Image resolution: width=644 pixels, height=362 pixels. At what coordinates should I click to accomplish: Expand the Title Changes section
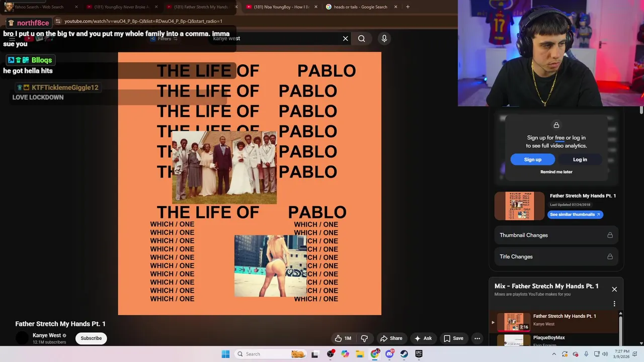[x=556, y=256]
